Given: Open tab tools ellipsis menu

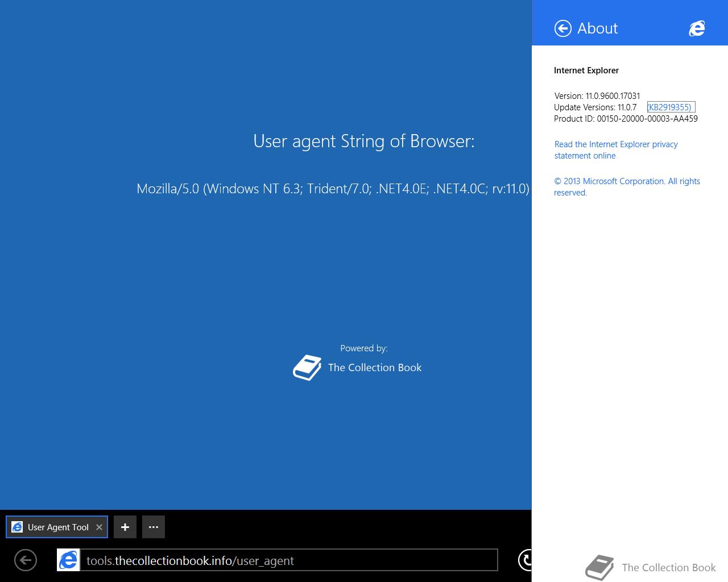Looking at the screenshot, I should click(x=154, y=527).
